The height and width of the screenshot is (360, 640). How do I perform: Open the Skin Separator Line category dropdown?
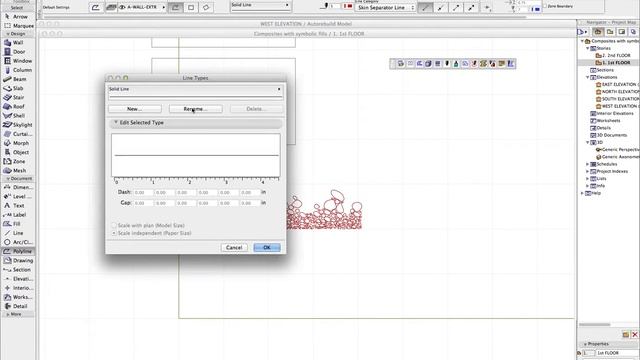[385, 7]
